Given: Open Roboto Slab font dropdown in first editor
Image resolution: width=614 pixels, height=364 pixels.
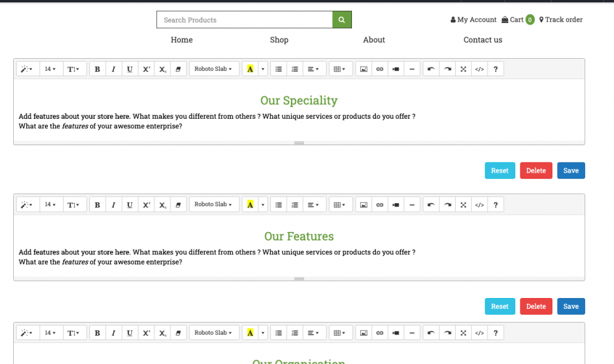Looking at the screenshot, I should [213, 69].
